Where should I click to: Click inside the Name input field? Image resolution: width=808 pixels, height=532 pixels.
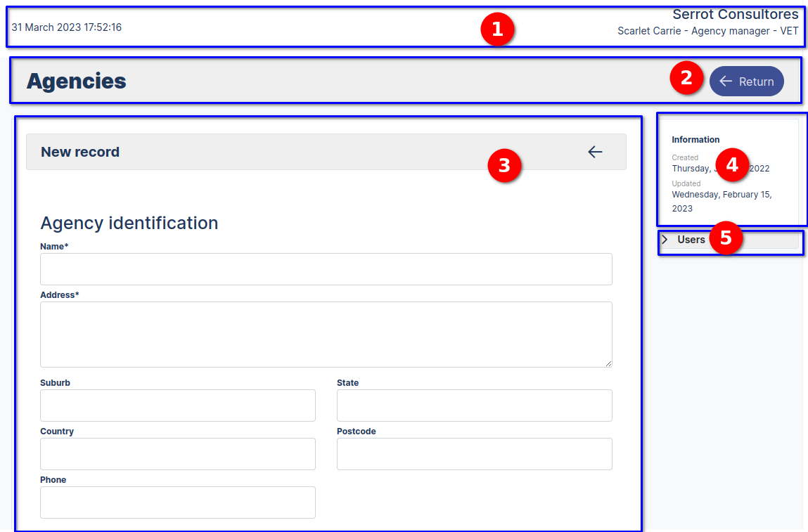click(x=326, y=268)
